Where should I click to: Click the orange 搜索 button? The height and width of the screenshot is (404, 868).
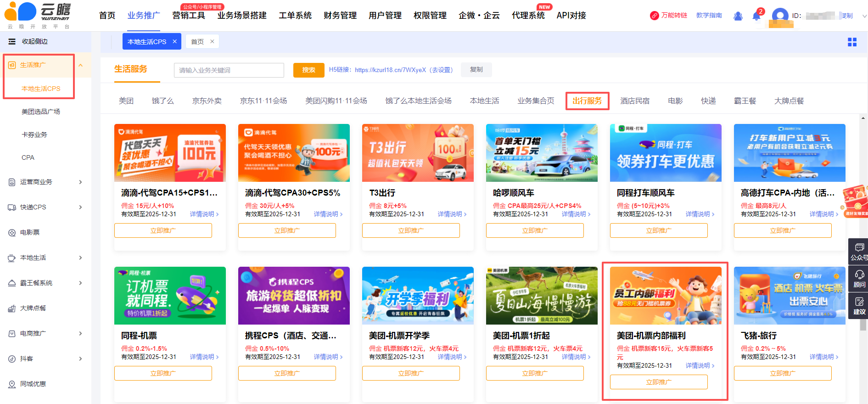point(308,70)
